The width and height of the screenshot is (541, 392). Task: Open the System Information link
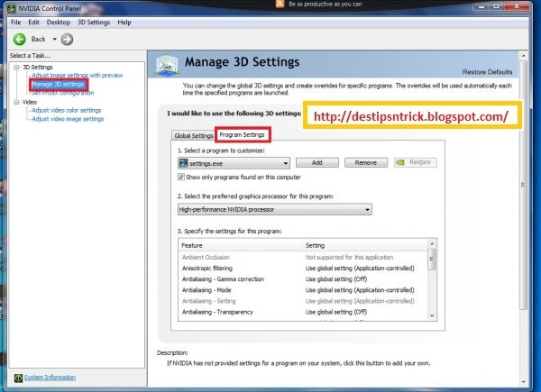click(50, 378)
